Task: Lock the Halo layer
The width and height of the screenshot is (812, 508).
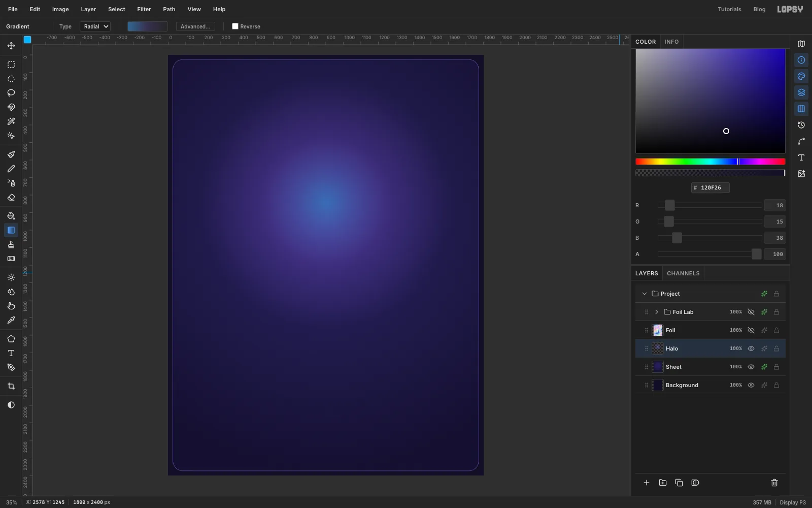Action: click(776, 348)
